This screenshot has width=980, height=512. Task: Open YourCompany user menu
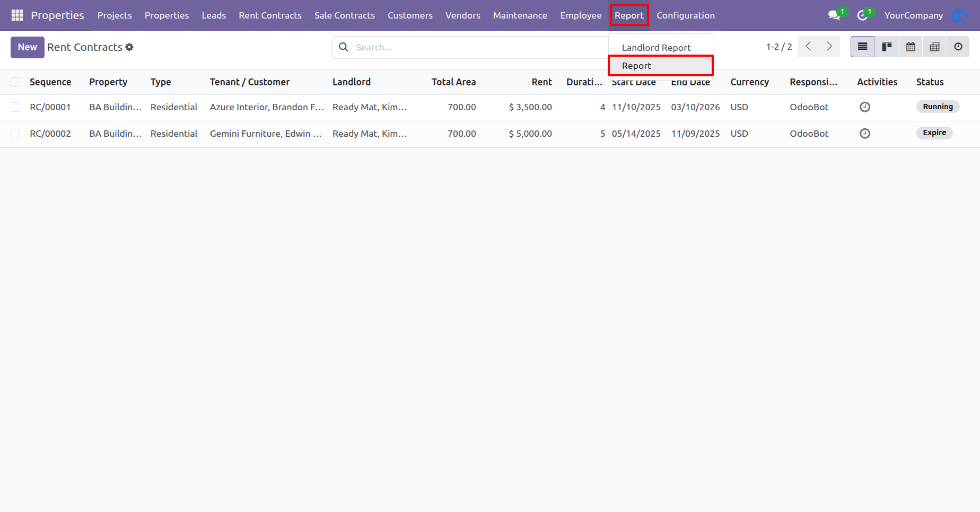(914, 15)
